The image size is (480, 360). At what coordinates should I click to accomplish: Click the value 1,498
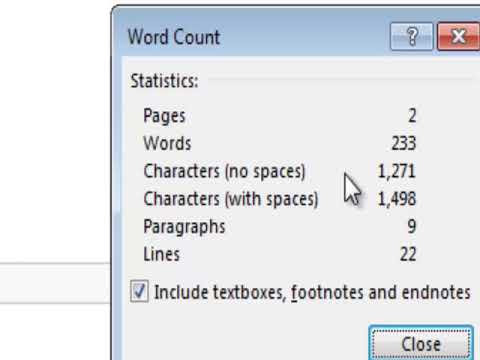click(397, 199)
